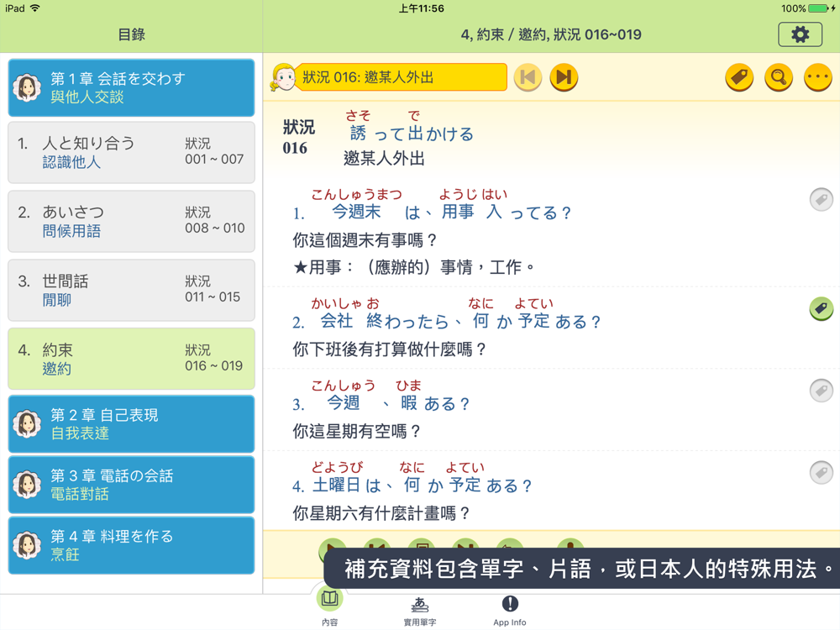Open the App Info tab
This screenshot has width=840, height=630.
pos(510,611)
